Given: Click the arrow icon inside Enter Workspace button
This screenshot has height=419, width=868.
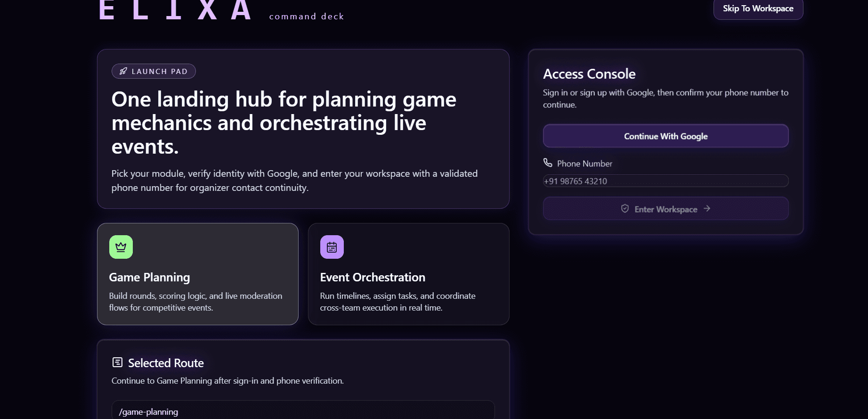Looking at the screenshot, I should point(707,208).
